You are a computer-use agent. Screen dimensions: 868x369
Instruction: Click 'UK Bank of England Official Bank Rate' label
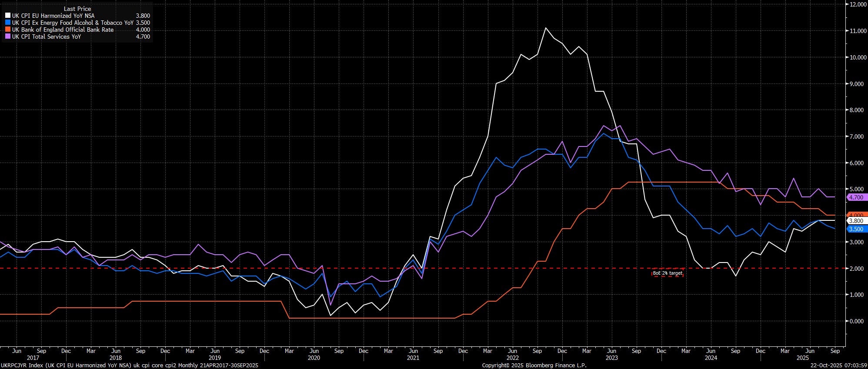point(63,30)
